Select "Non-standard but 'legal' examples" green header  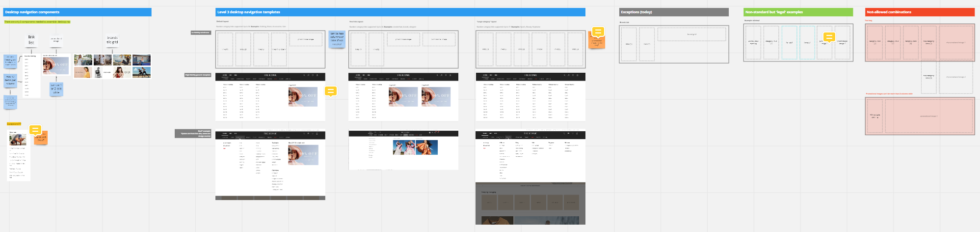(798, 12)
